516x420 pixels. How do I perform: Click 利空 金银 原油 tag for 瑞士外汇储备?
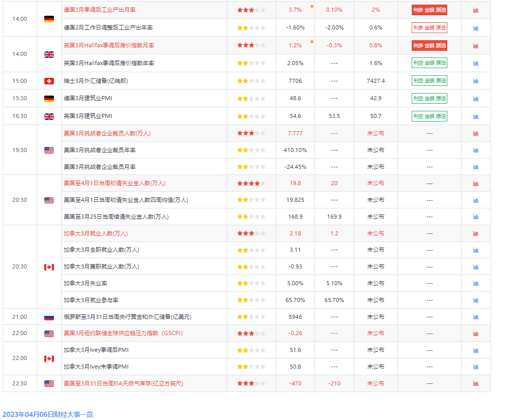pyautogui.click(x=429, y=80)
